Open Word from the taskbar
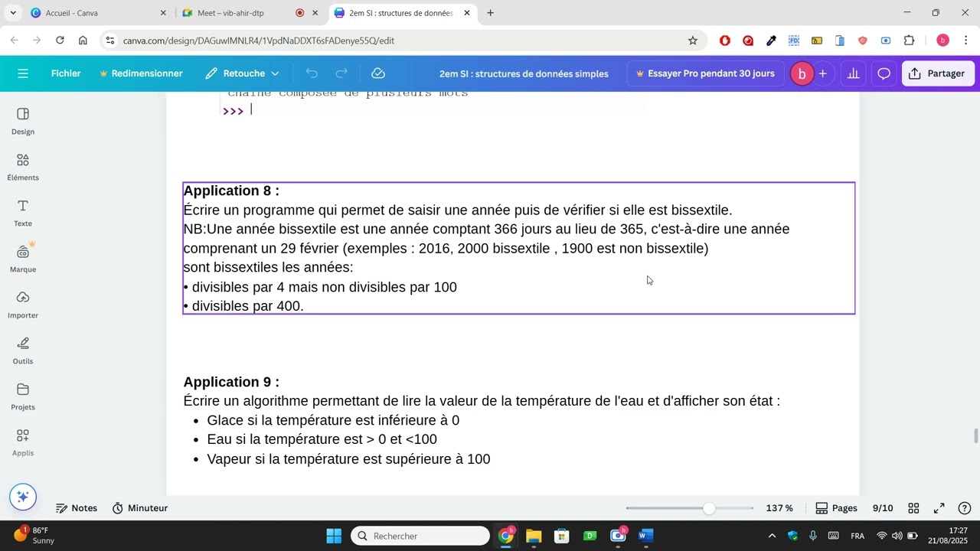Screen dimensions: 980x551 point(645,536)
